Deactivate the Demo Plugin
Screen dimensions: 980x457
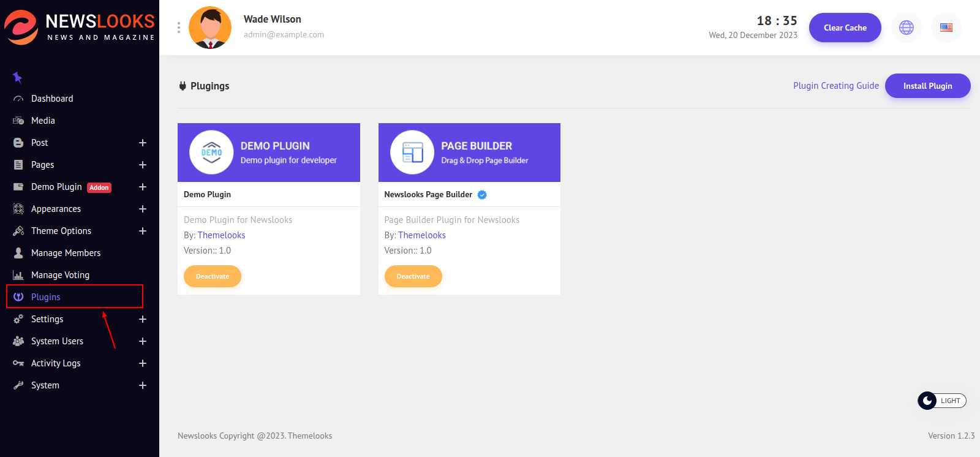pyautogui.click(x=213, y=276)
